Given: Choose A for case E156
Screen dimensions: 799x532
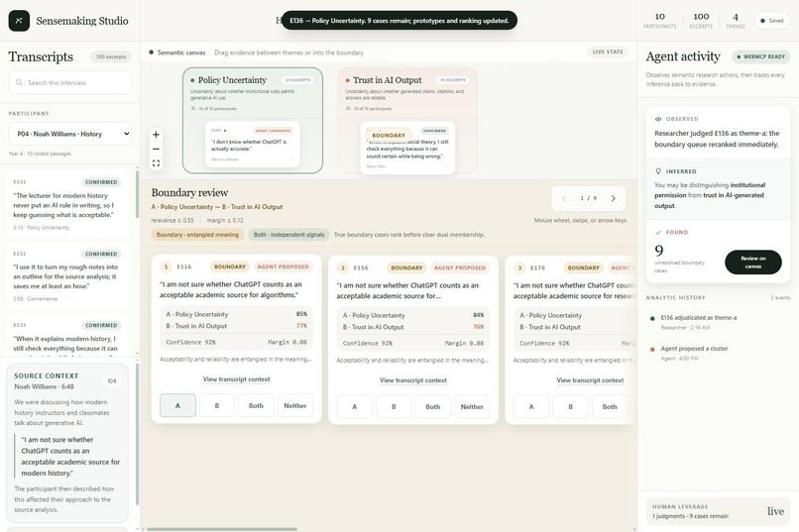Looking at the screenshot, I should [354, 407].
